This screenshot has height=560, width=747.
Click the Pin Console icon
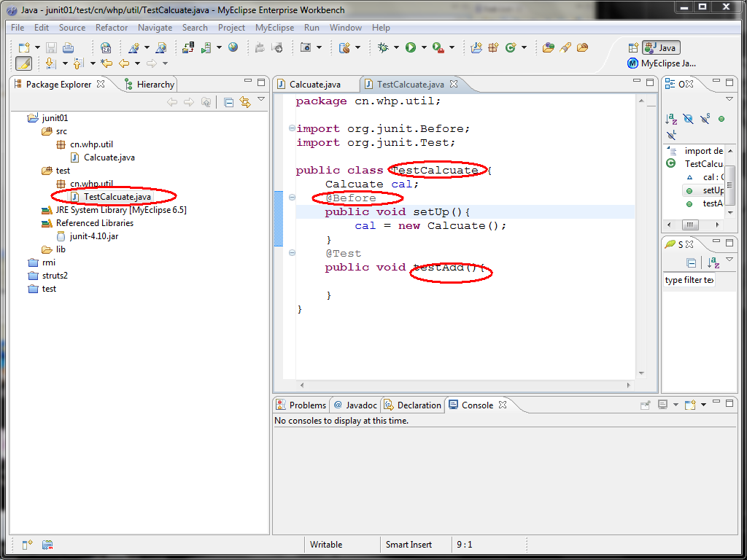645,405
